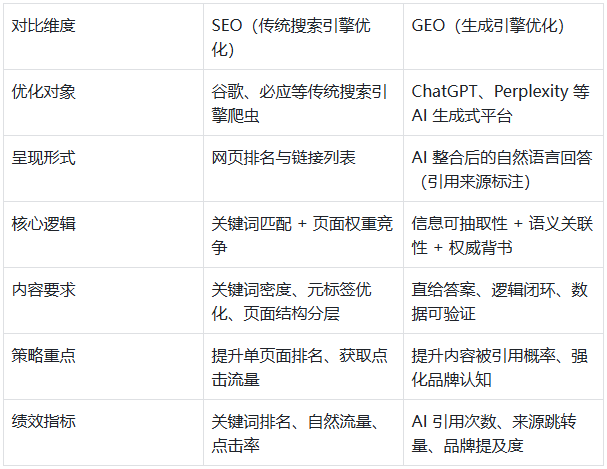
Task: Click the 策略重点 row label
Action: 44,355
